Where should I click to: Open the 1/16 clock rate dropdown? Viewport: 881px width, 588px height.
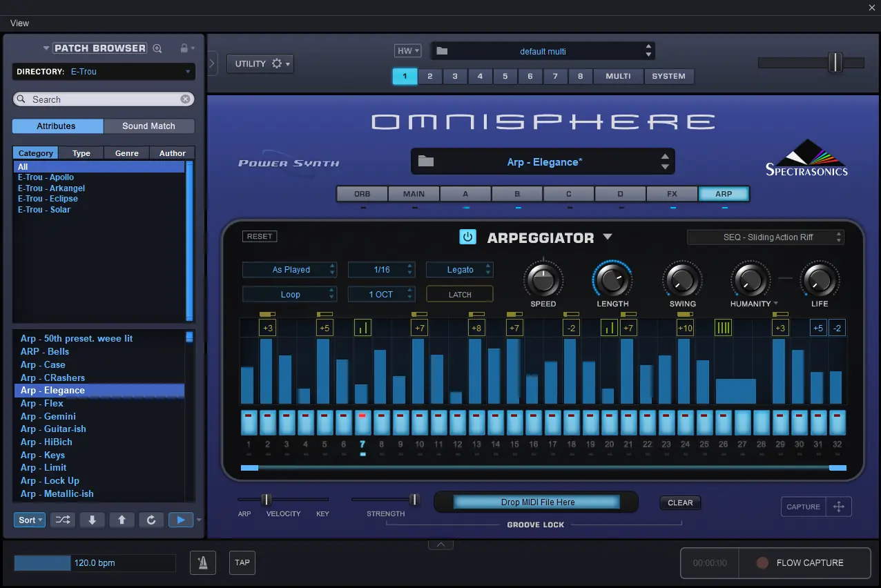tap(382, 270)
